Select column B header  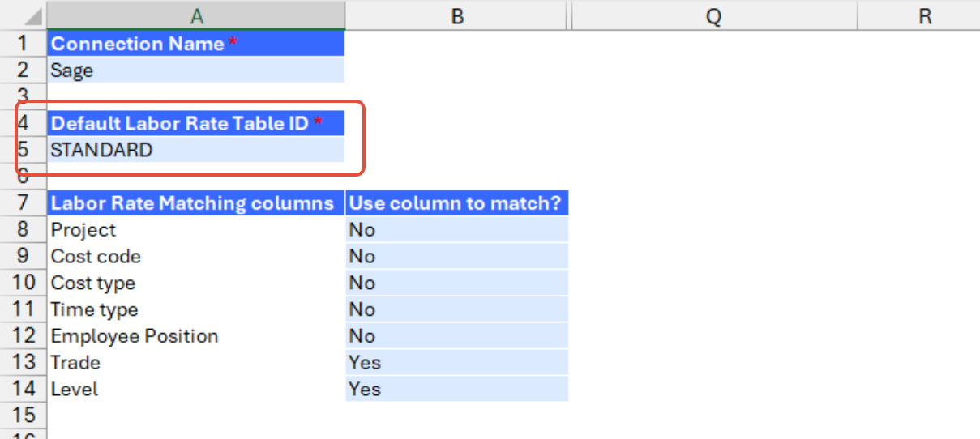[x=457, y=15]
